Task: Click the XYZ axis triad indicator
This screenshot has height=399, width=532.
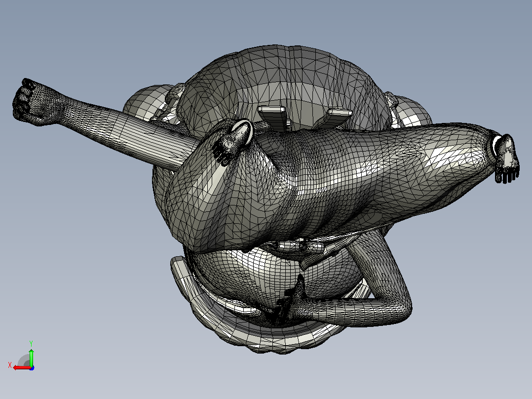Action: pyautogui.click(x=21, y=356)
